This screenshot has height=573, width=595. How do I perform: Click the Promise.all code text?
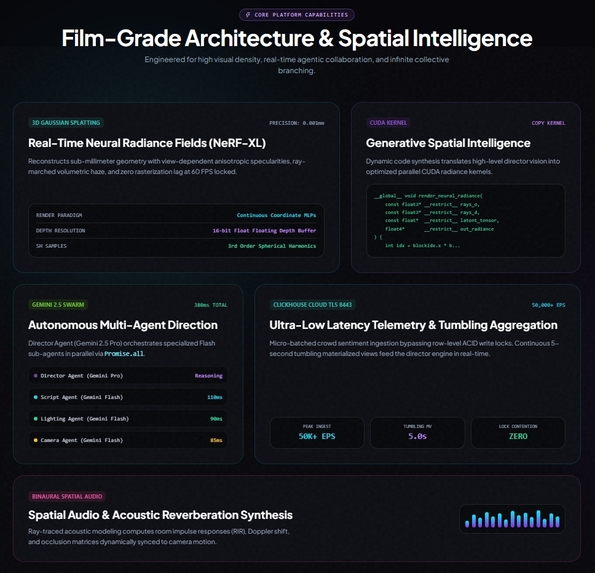tap(124, 354)
